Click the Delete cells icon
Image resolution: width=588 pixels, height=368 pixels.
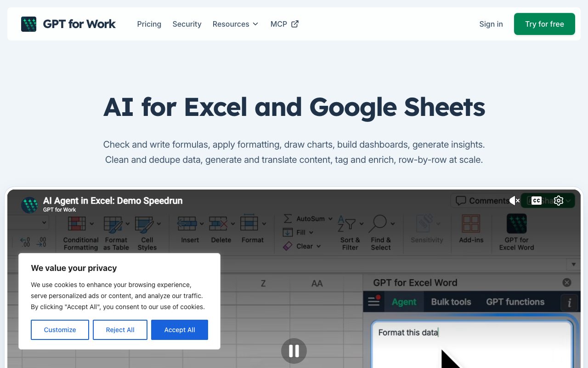pos(218,224)
